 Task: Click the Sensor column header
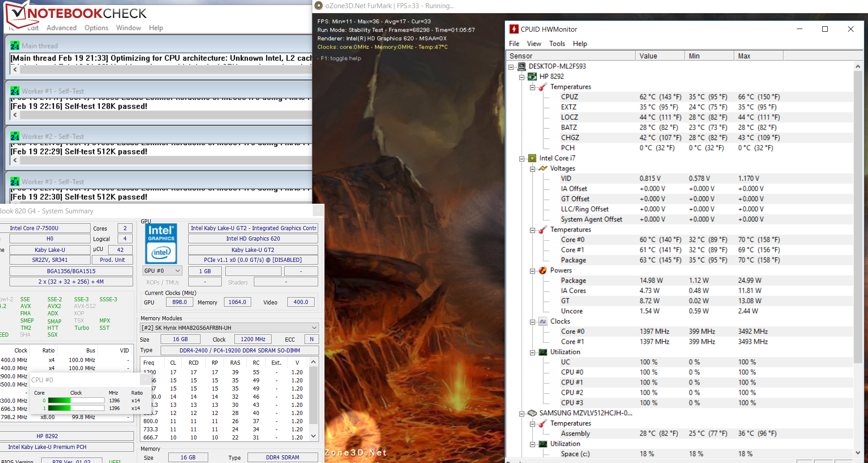pyautogui.click(x=571, y=56)
